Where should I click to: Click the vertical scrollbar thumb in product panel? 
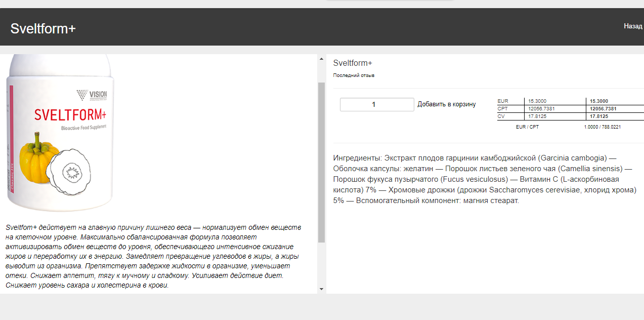pos(321,162)
